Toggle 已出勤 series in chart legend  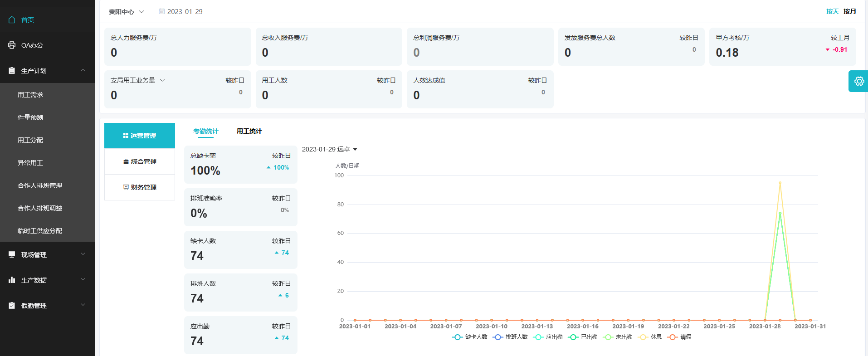pos(583,337)
